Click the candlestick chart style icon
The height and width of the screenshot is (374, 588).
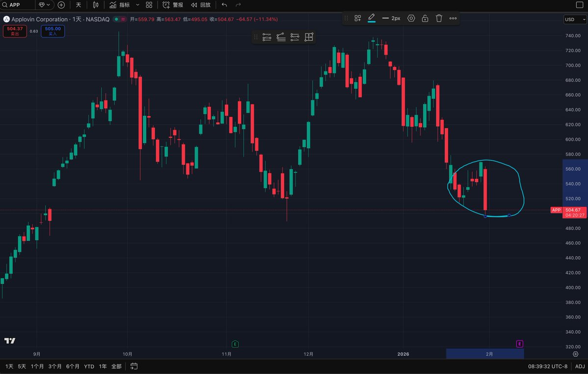[95, 5]
